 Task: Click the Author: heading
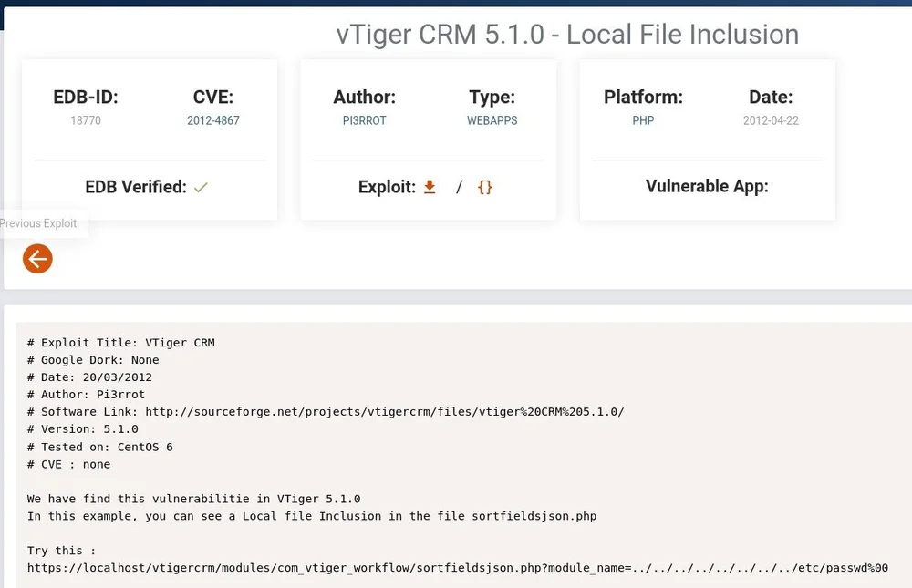click(x=364, y=97)
